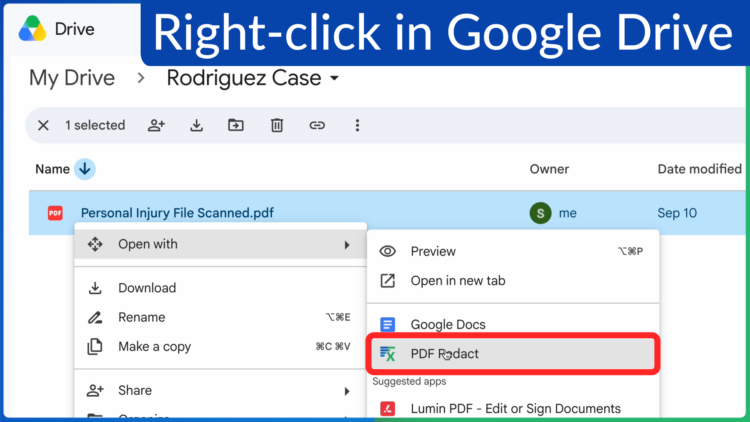Click the Rename pencil icon
Screen dimensions: 750x422
[95, 317]
